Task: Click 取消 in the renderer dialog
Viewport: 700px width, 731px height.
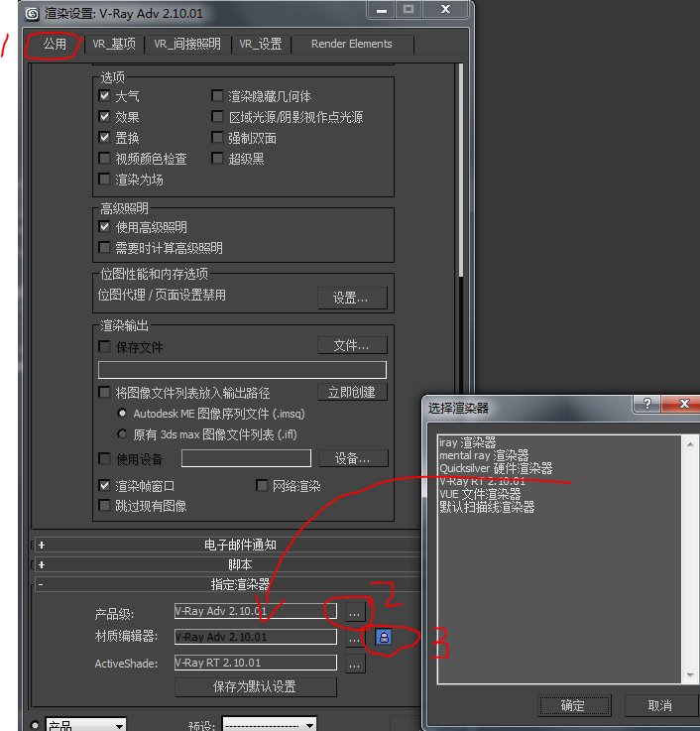Action: [660, 706]
